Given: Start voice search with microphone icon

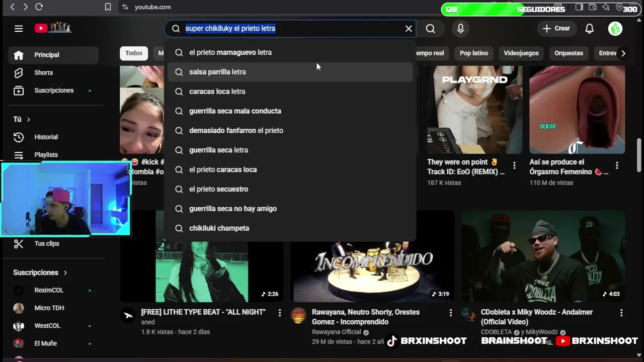Looking at the screenshot, I should 460,29.
